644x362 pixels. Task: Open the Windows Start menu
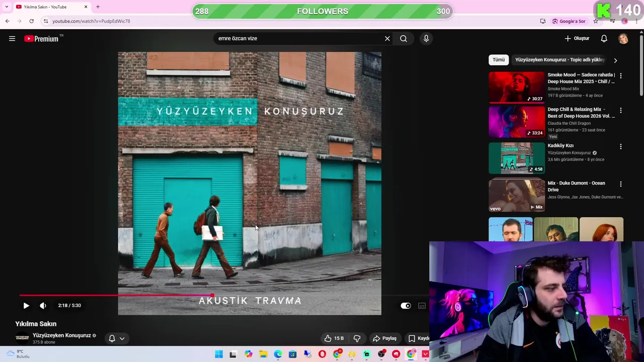pyautogui.click(x=219, y=354)
